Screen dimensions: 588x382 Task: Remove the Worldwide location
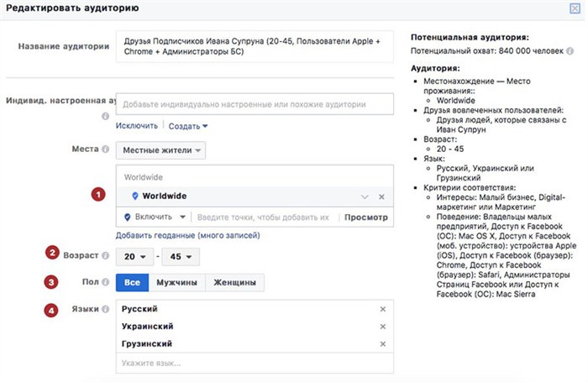(x=381, y=196)
